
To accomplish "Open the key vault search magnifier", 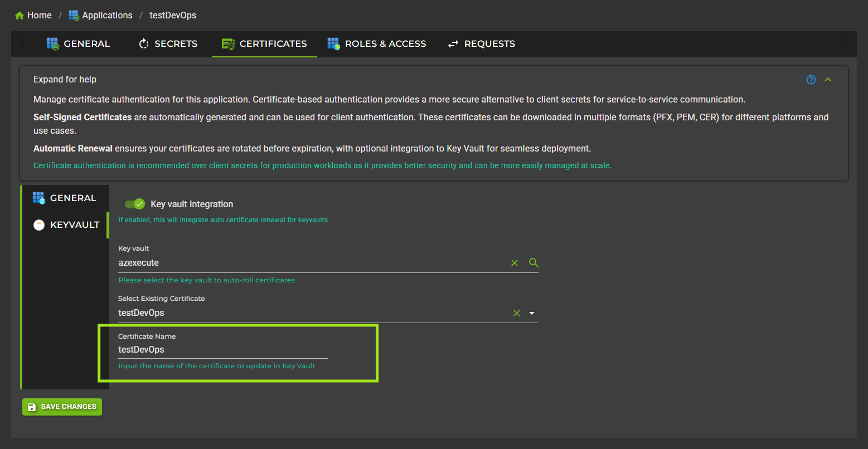I will pyautogui.click(x=534, y=262).
